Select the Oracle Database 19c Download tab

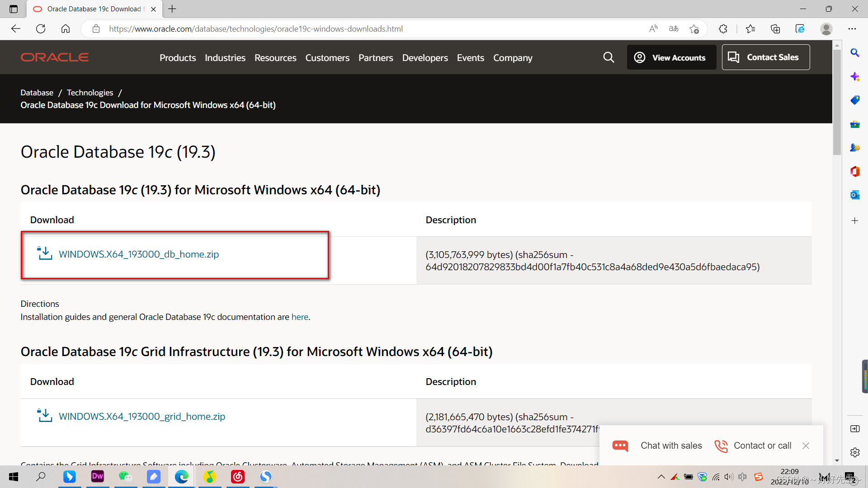(x=90, y=9)
